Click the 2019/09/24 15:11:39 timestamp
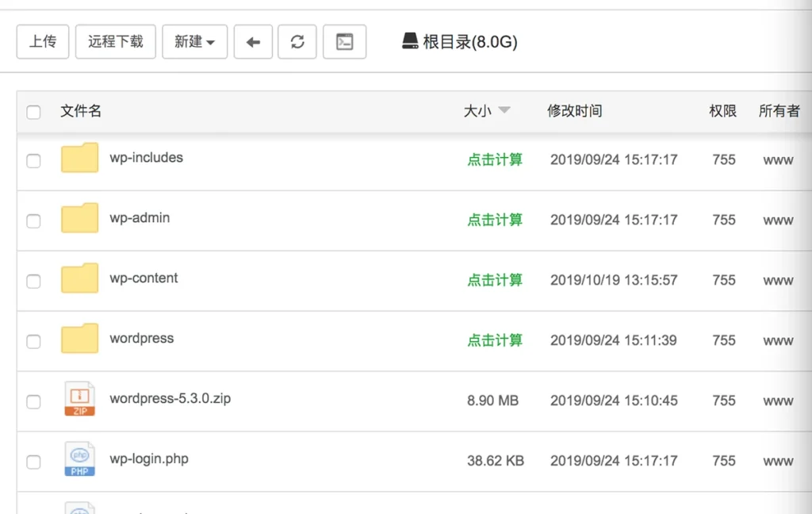Viewport: 812px width, 514px height. pyautogui.click(x=613, y=340)
